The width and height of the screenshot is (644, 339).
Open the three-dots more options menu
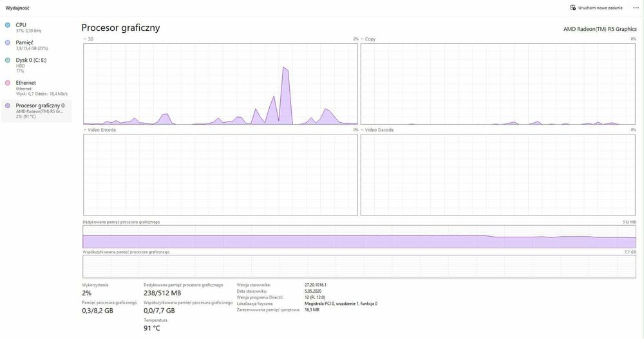click(x=636, y=8)
